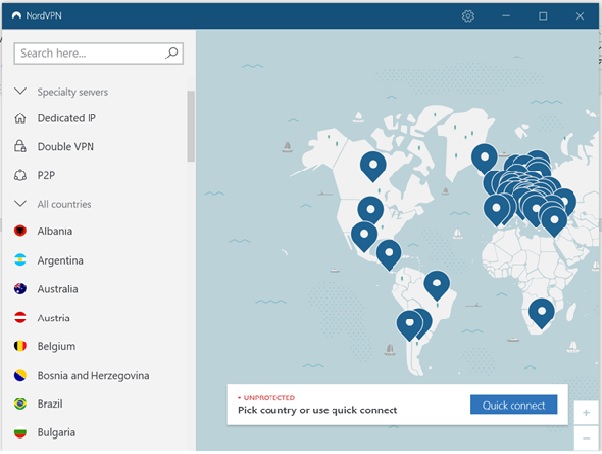
Task: Click the Costa Rica map pin
Action: (x=389, y=254)
